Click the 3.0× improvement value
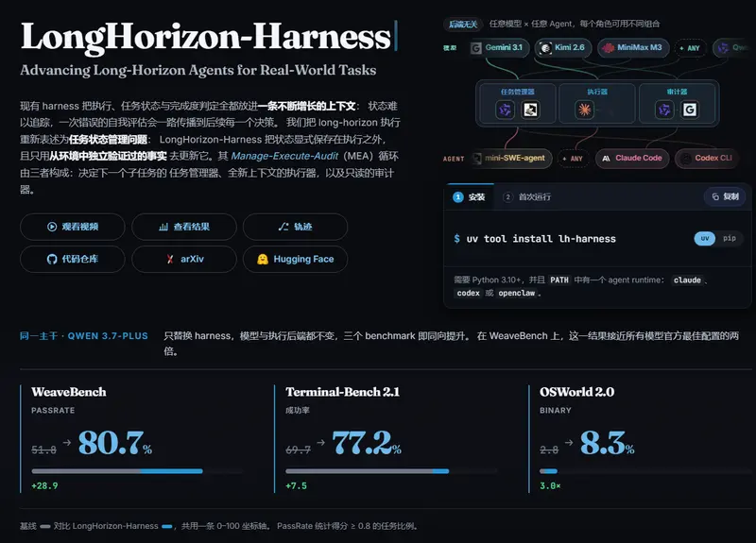This screenshot has width=756, height=543. click(550, 485)
